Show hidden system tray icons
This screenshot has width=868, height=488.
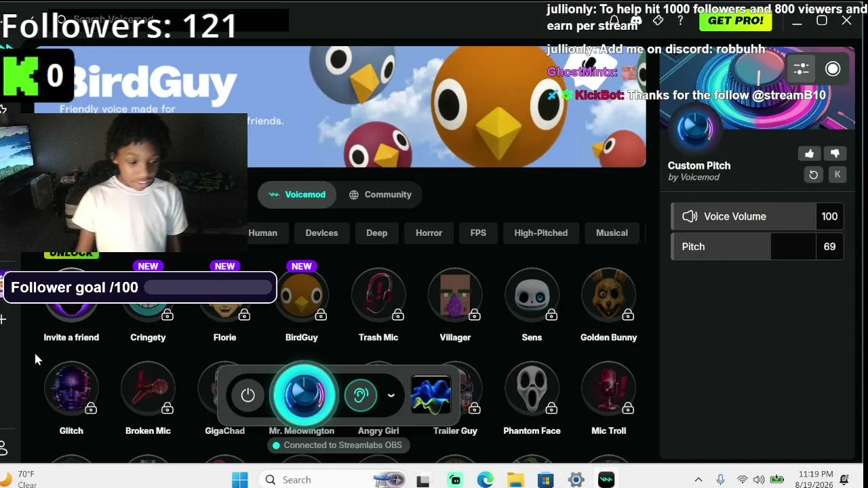[x=698, y=480]
